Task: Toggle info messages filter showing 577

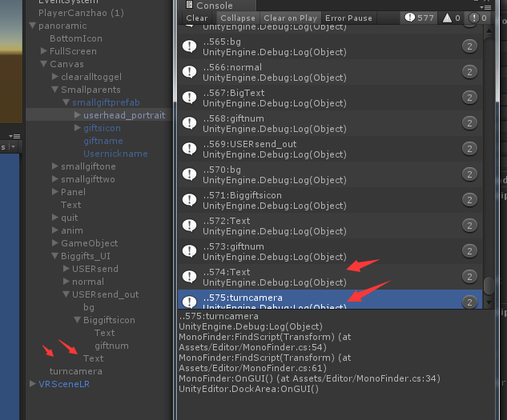Action: [419, 18]
